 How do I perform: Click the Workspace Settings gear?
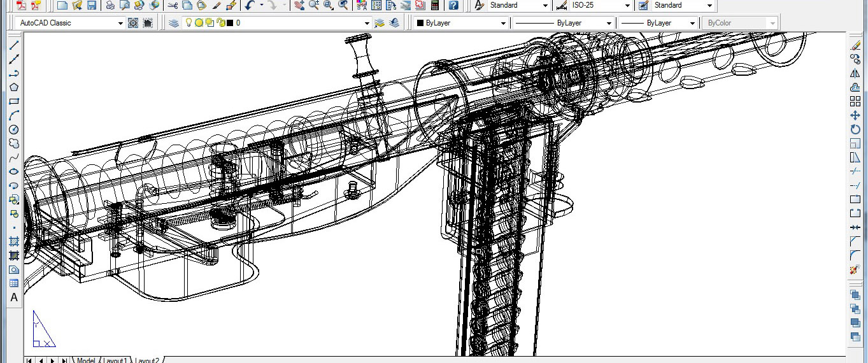133,23
